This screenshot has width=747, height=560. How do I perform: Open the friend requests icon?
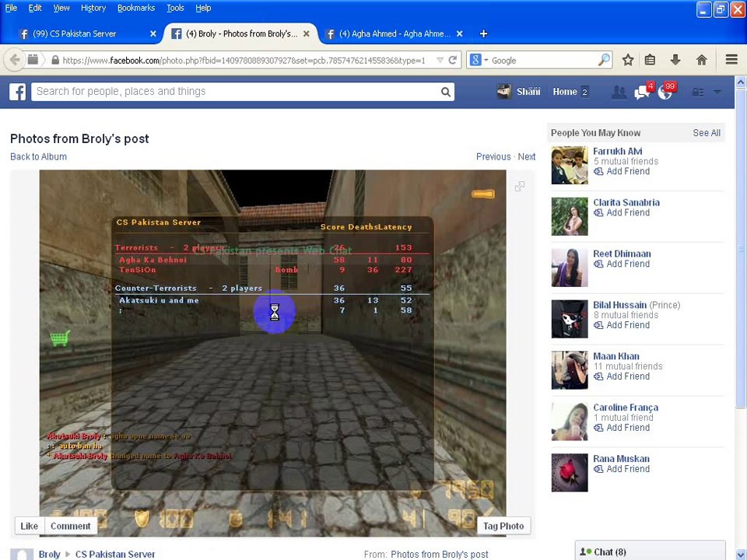coord(619,92)
